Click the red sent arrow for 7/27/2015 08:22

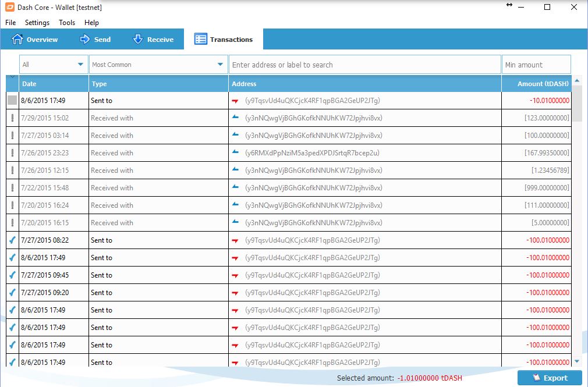235,241
